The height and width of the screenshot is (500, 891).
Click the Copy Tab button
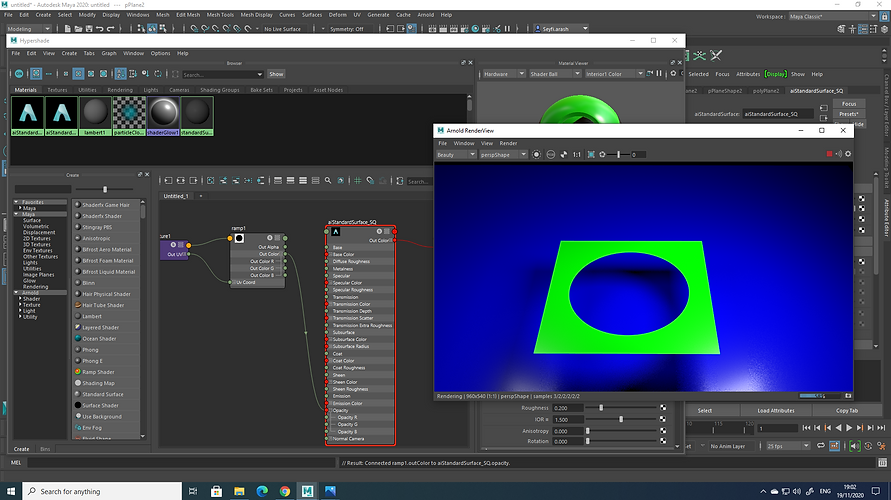point(847,410)
